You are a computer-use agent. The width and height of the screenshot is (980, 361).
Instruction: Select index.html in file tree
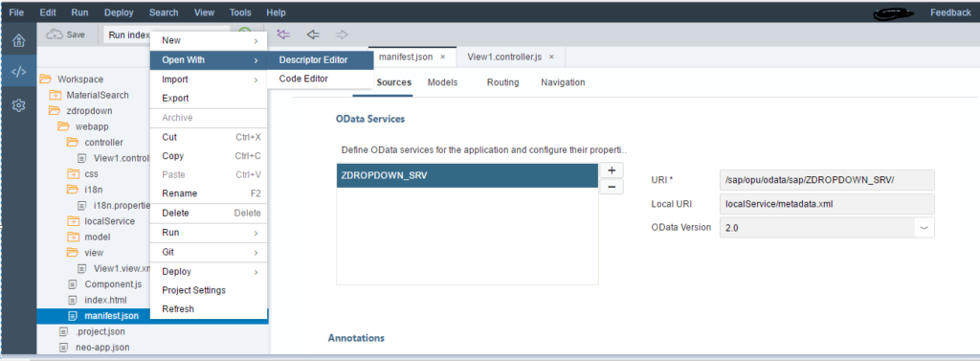tap(105, 301)
